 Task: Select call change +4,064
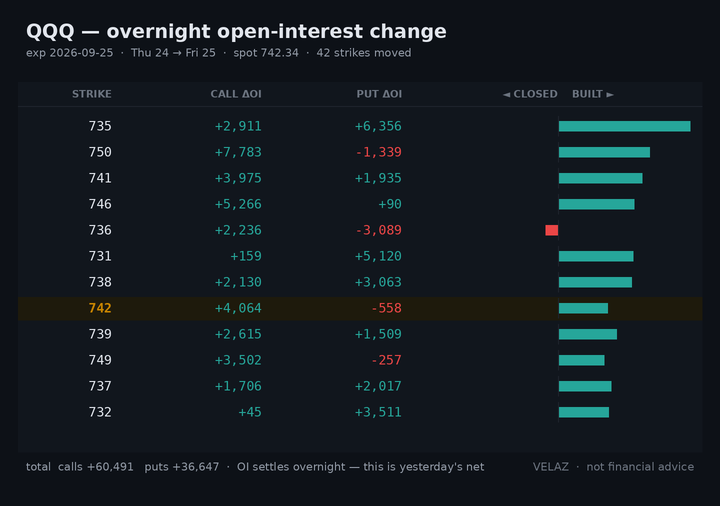[238, 308]
